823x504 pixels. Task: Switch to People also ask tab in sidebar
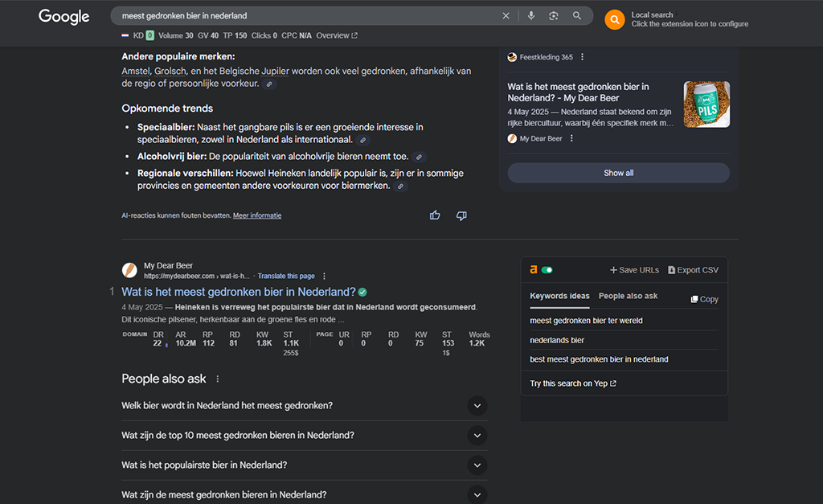(628, 296)
